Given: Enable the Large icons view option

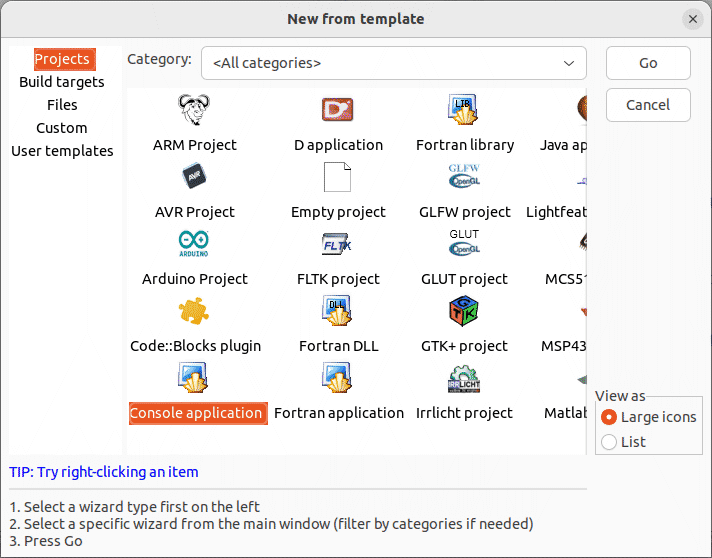Looking at the screenshot, I should (x=609, y=417).
